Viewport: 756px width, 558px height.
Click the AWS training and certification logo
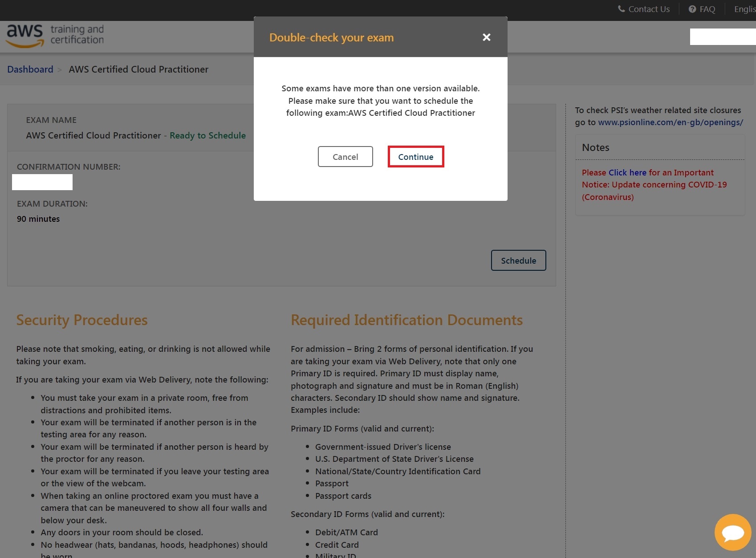point(55,36)
